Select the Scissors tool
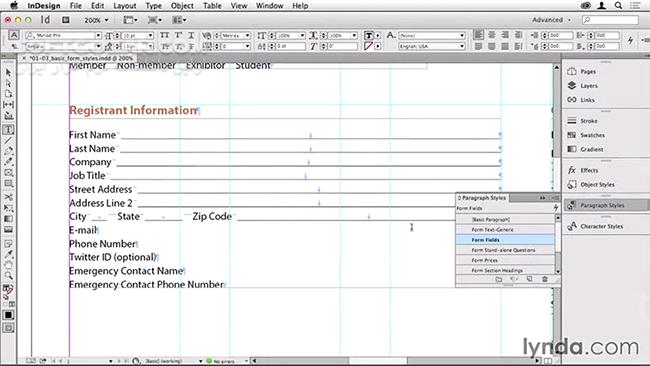 click(8, 197)
